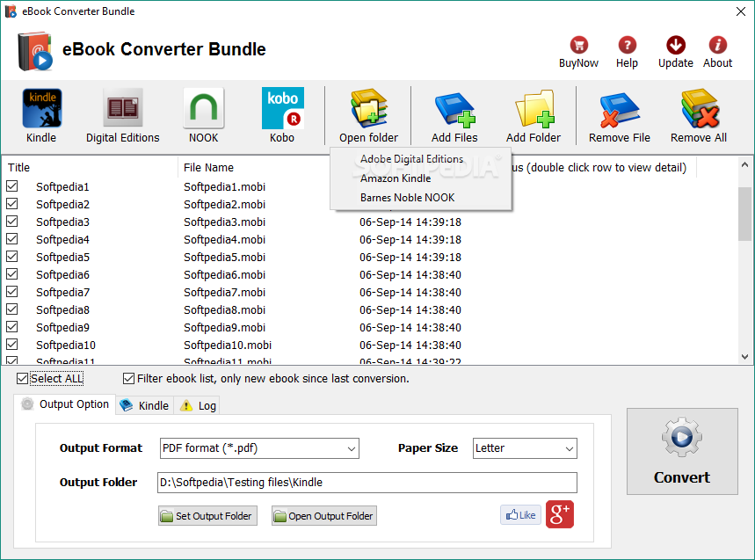Uncheck the Softpedia9 row checkbox
Screen dimensions: 755x560
[x=12, y=326]
